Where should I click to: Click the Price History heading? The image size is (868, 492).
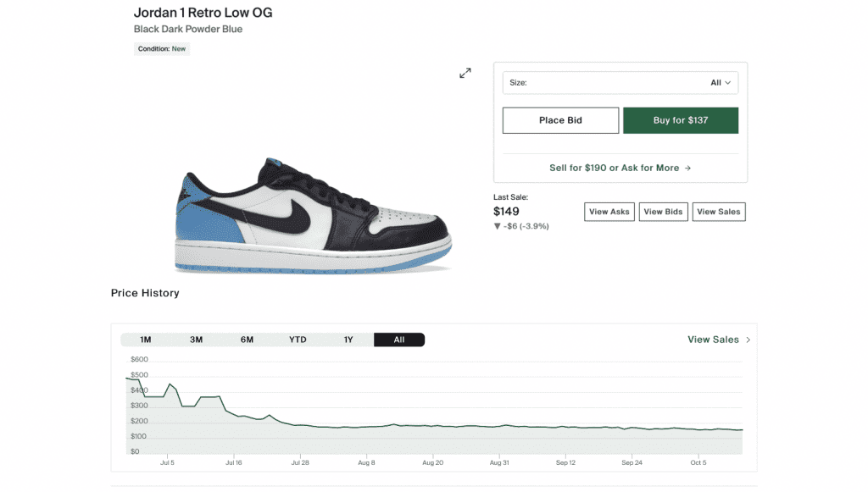tap(145, 293)
